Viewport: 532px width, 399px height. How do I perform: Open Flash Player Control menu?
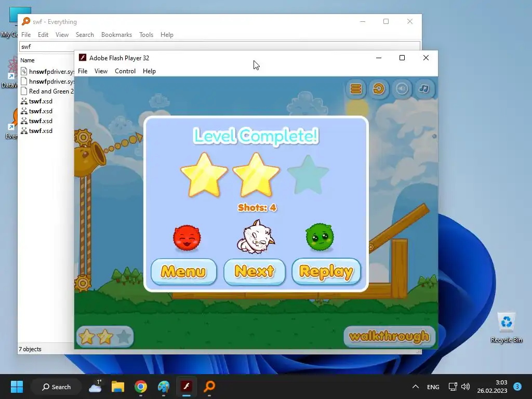pyautogui.click(x=125, y=71)
